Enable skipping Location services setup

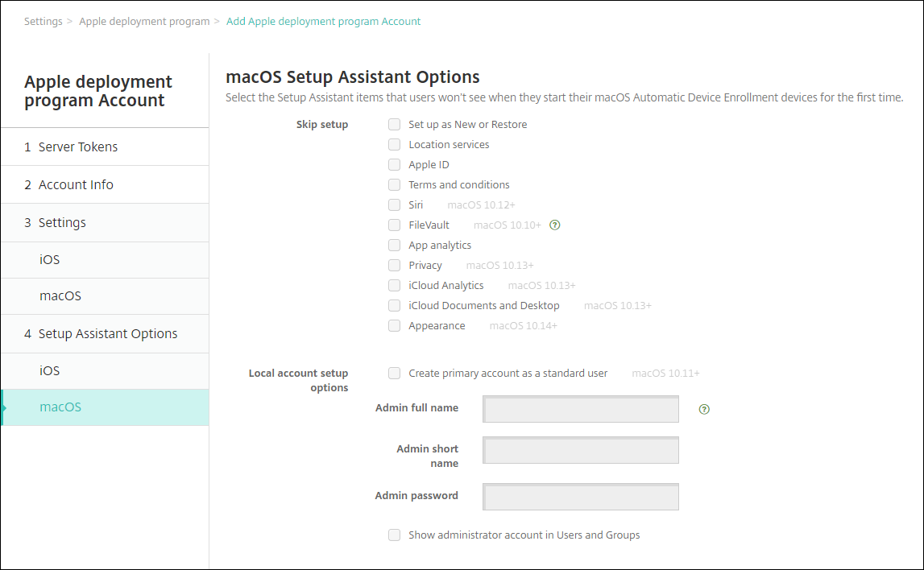point(395,145)
